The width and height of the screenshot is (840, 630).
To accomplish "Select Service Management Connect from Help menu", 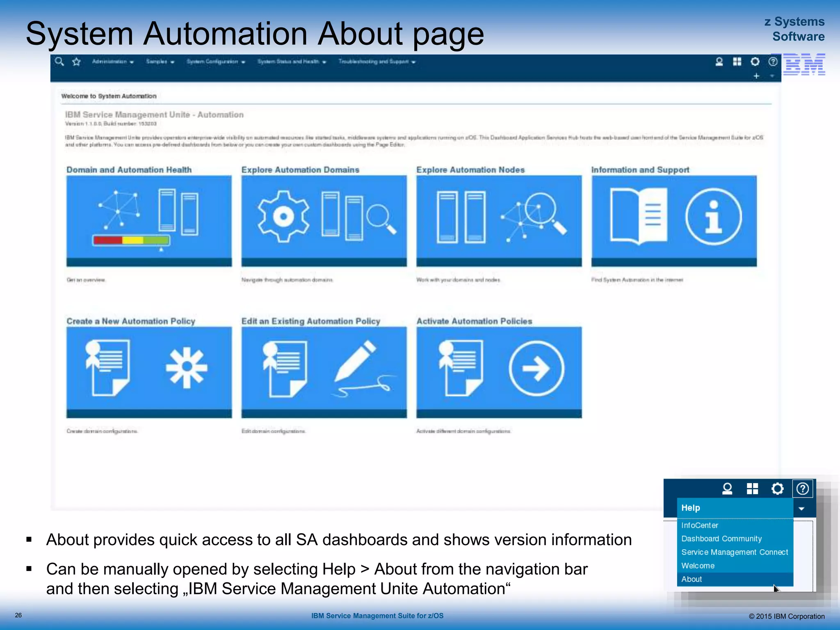I will [x=735, y=552].
